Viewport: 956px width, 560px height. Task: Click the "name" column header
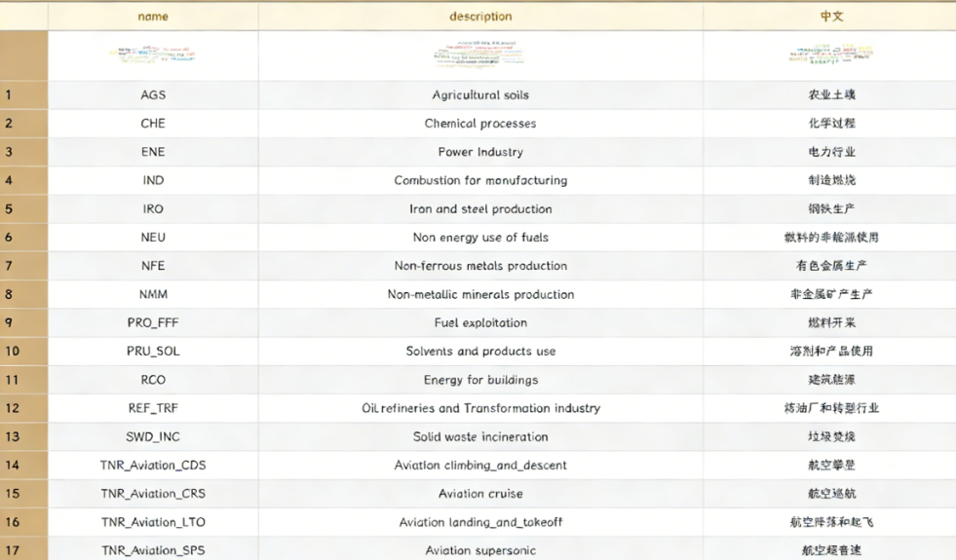click(x=153, y=17)
